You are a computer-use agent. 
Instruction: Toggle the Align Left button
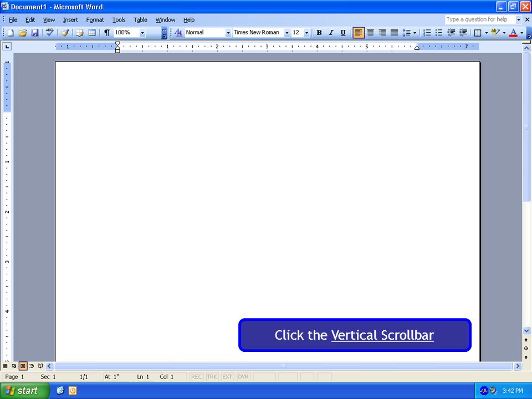coord(359,33)
